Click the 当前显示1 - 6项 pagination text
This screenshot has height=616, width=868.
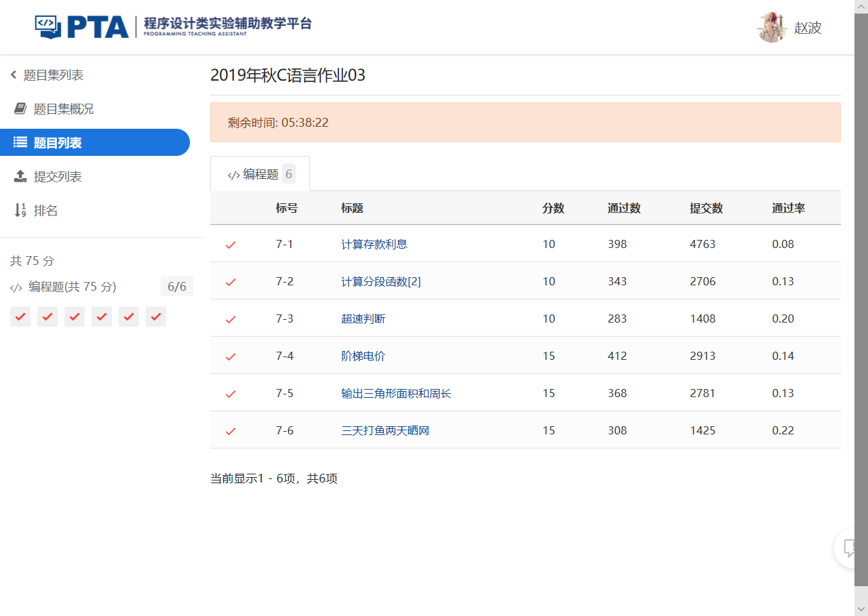pyautogui.click(x=274, y=479)
